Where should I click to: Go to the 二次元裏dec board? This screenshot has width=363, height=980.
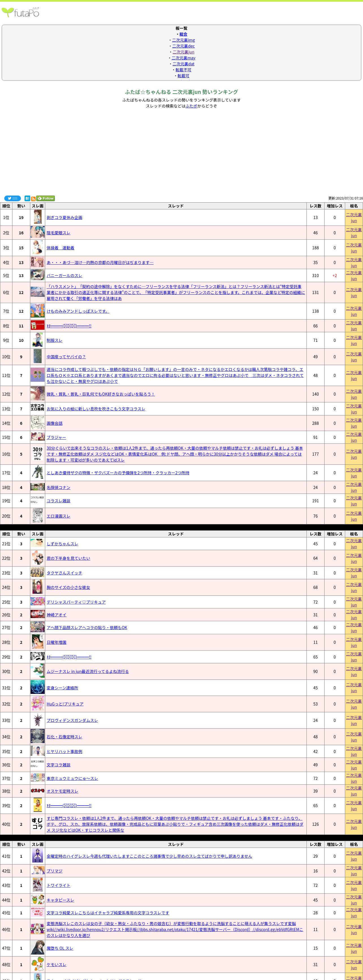coord(183,46)
